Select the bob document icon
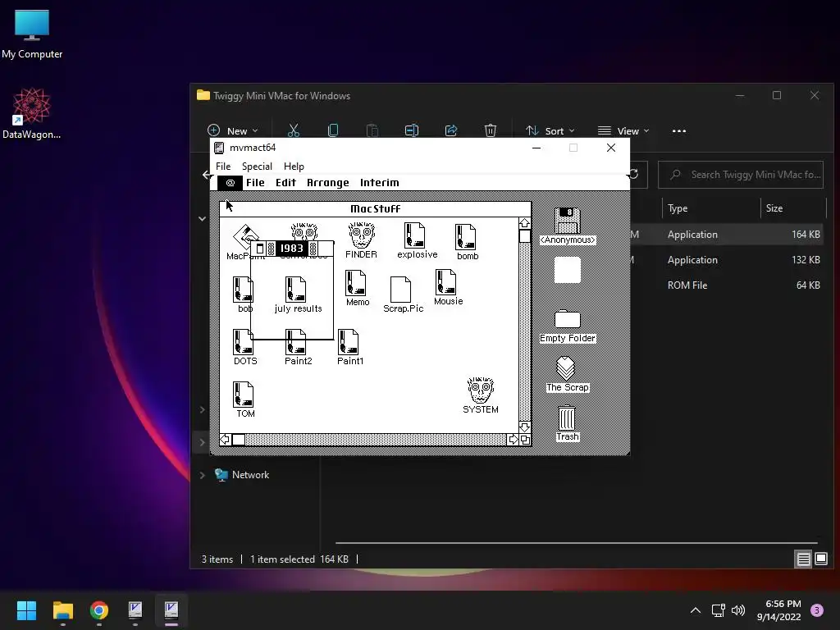840x630 pixels. click(242, 290)
